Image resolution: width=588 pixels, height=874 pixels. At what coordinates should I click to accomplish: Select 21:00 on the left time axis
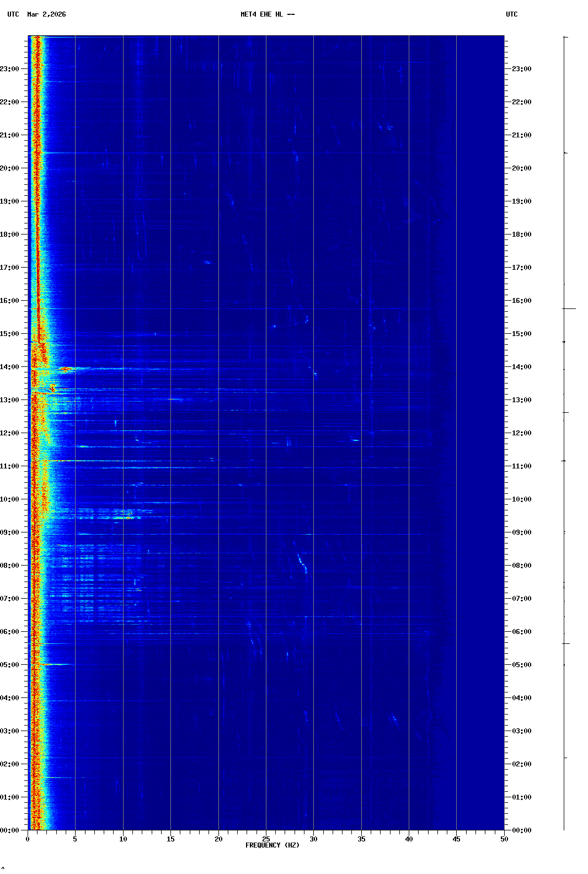(x=10, y=135)
